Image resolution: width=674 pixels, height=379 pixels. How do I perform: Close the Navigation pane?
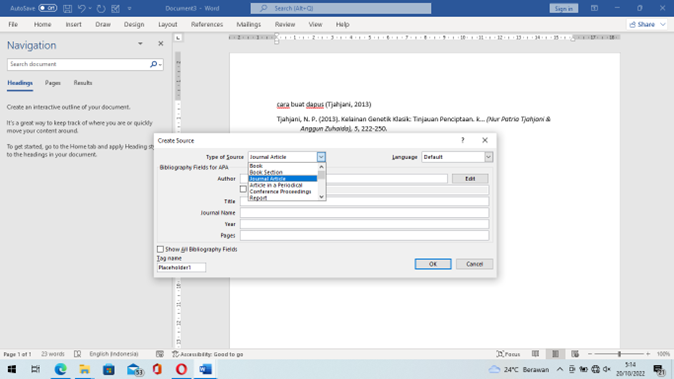coord(161,44)
